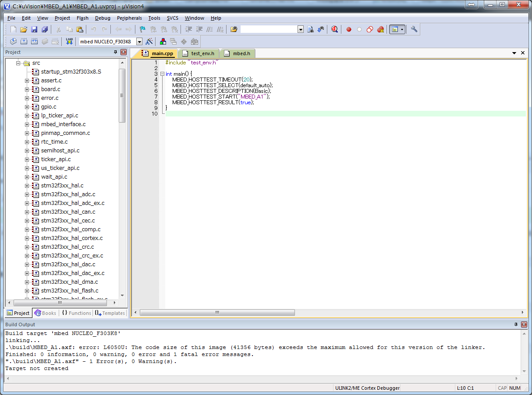
Task: Open Target Options magic wand icon
Action: (x=149, y=41)
